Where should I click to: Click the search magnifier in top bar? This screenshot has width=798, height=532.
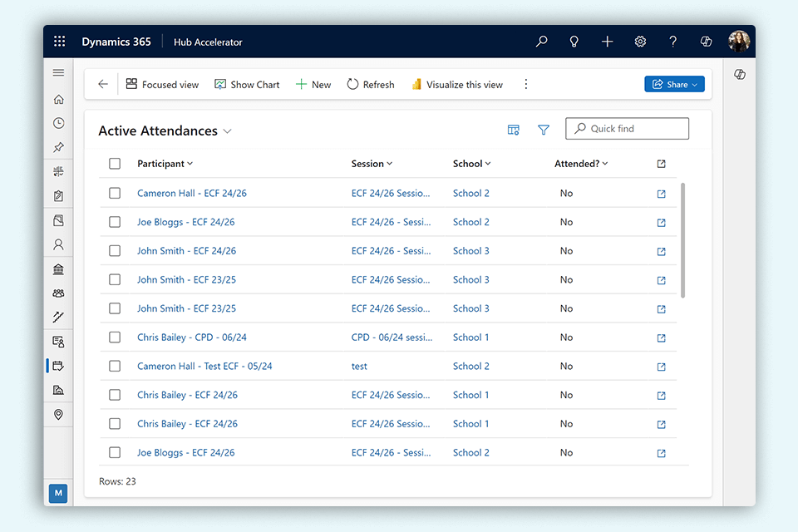[542, 42]
